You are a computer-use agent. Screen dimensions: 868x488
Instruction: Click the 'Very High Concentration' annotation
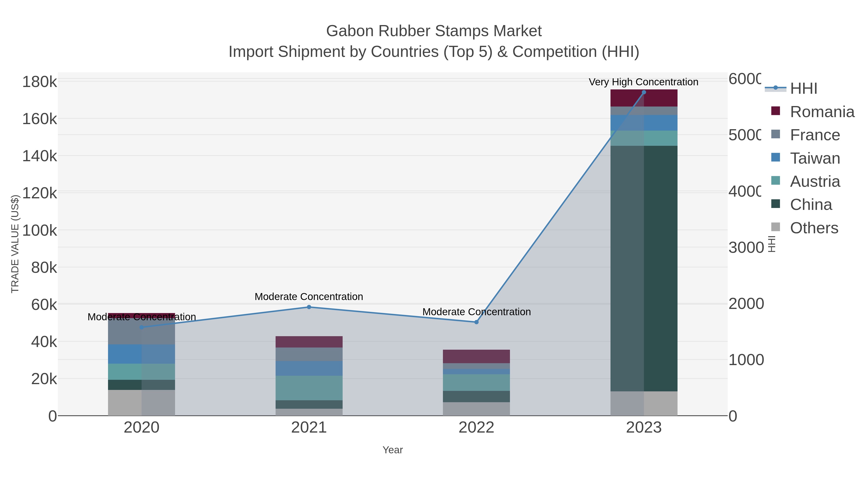[x=644, y=82]
